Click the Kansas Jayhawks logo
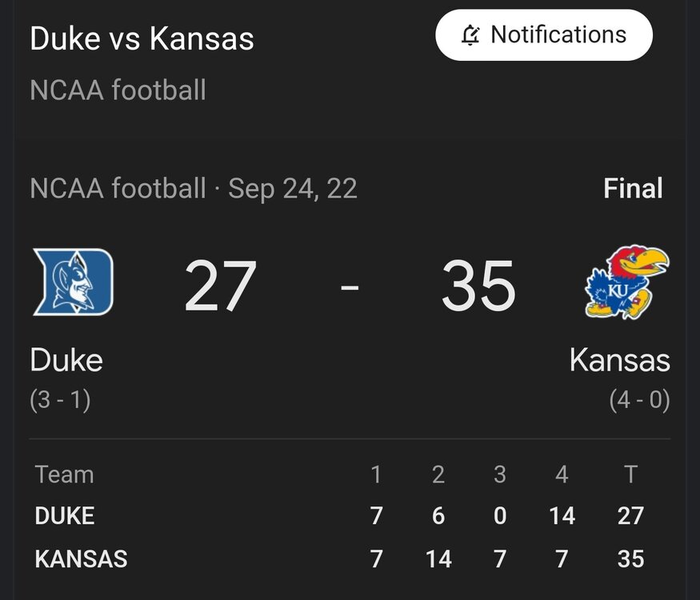The image size is (700, 600). [x=626, y=282]
